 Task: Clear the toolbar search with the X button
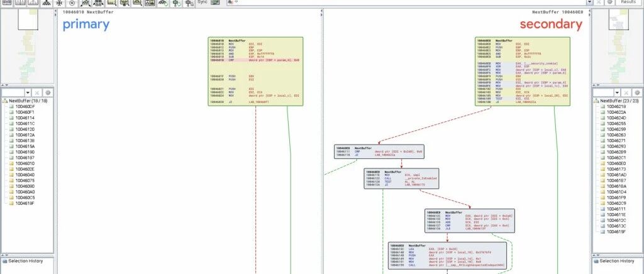pos(599,3)
